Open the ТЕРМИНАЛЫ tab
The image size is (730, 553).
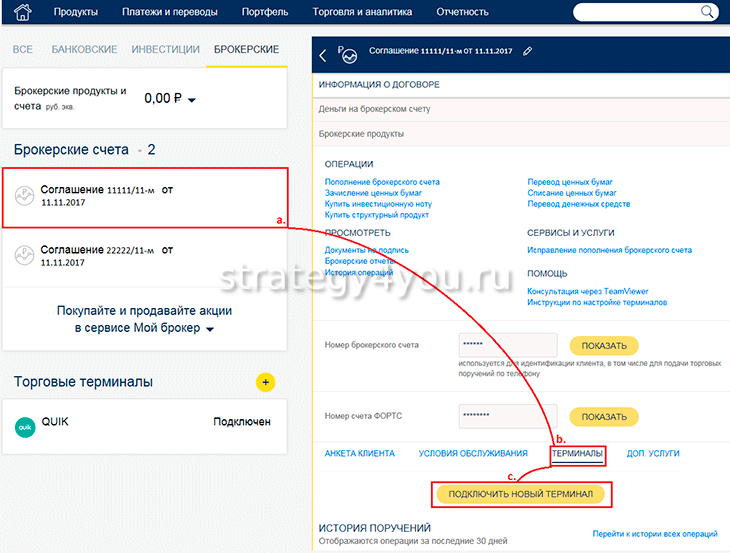point(577,453)
